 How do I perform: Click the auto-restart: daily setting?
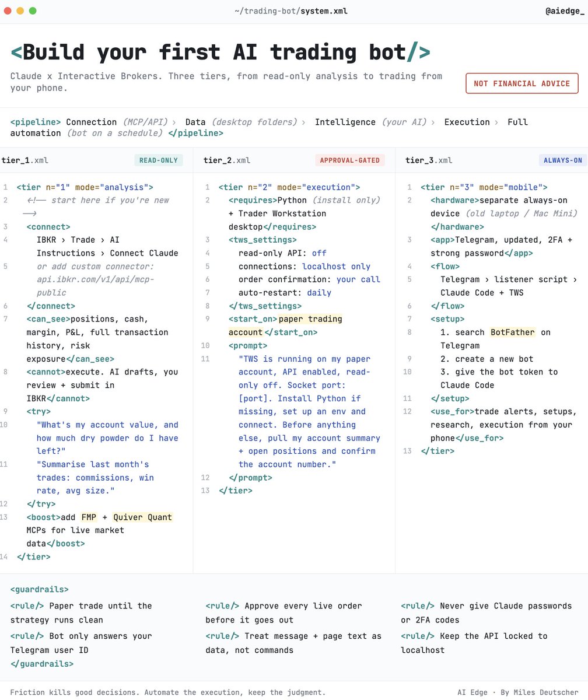(285, 293)
